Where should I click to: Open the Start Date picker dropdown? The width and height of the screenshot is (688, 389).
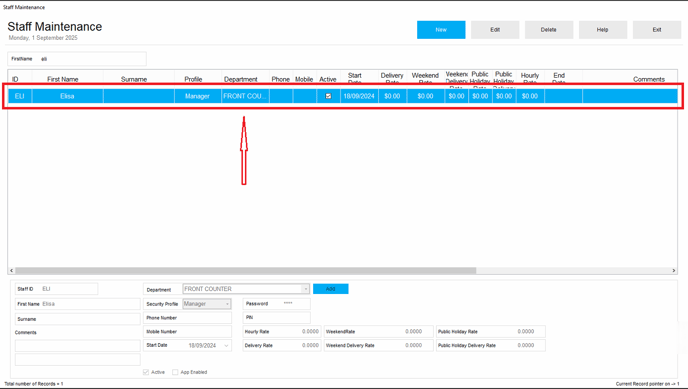click(226, 346)
